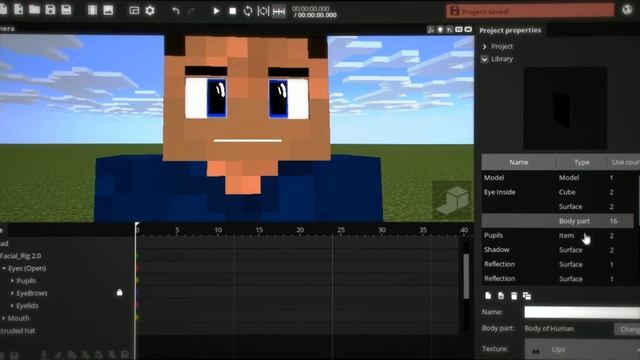Duplicate selected library template icon
This screenshot has width=640, height=360.
(527, 296)
